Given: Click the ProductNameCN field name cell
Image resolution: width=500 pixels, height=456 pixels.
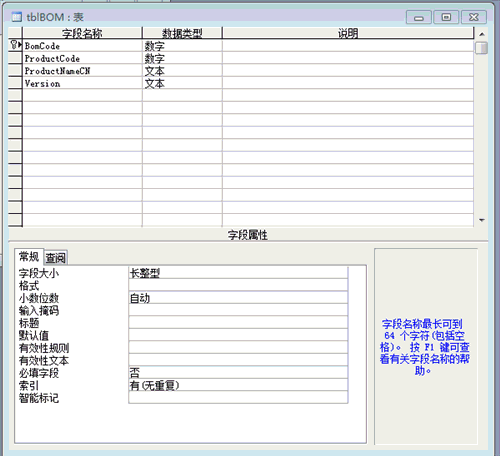Looking at the screenshot, I should [x=82, y=71].
